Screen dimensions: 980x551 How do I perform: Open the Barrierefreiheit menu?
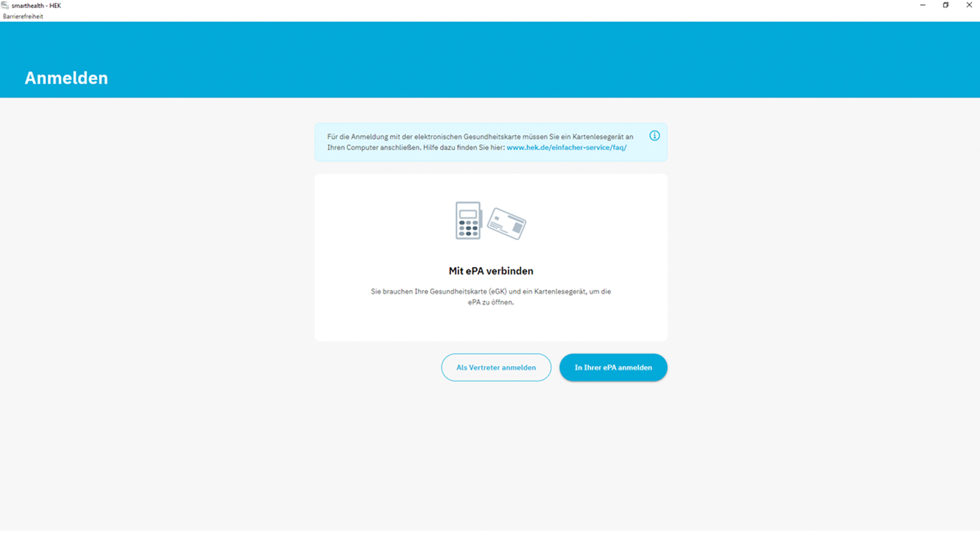pos(23,16)
